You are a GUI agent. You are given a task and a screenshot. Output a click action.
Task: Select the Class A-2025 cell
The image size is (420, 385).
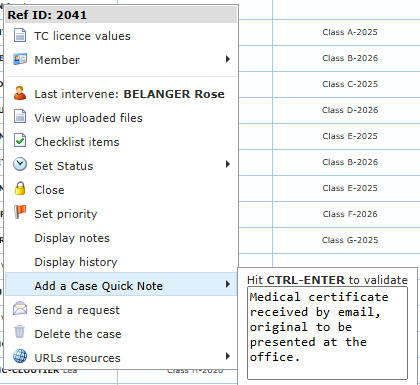(350, 32)
